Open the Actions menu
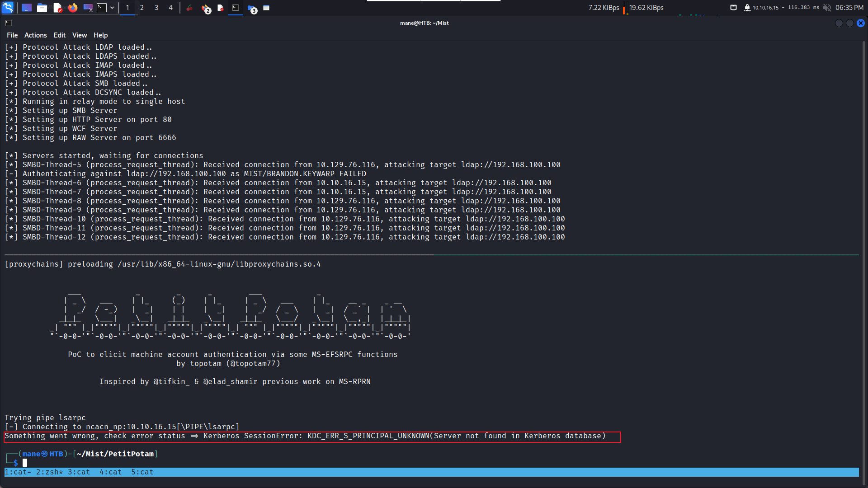 (x=35, y=35)
